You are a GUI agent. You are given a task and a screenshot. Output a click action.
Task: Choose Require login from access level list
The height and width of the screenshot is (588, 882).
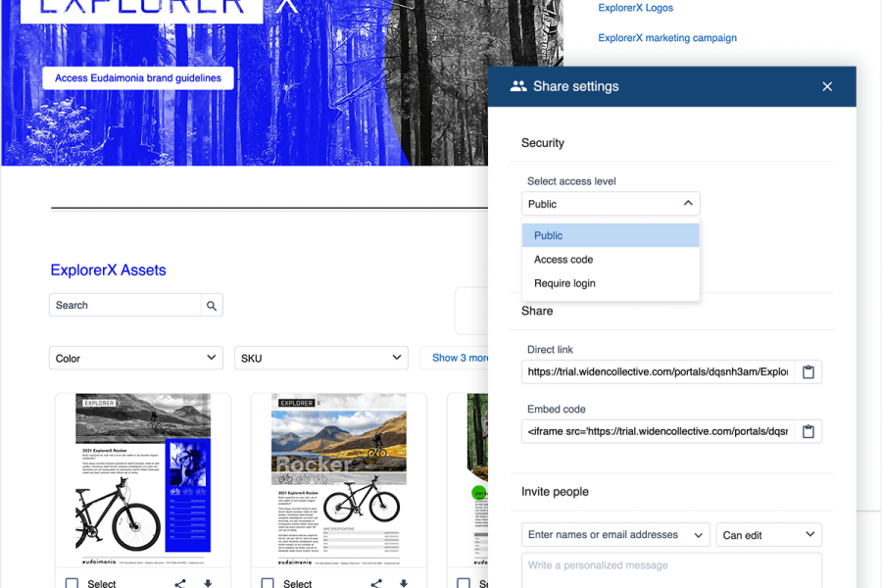[x=564, y=283]
